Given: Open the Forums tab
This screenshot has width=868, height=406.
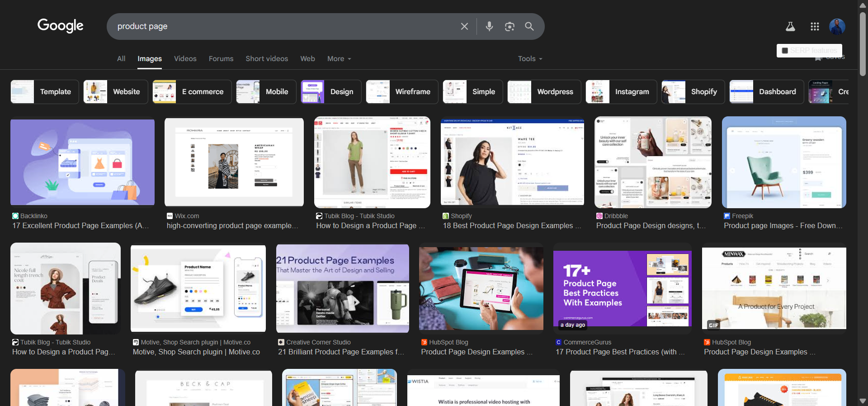Looking at the screenshot, I should tap(221, 59).
